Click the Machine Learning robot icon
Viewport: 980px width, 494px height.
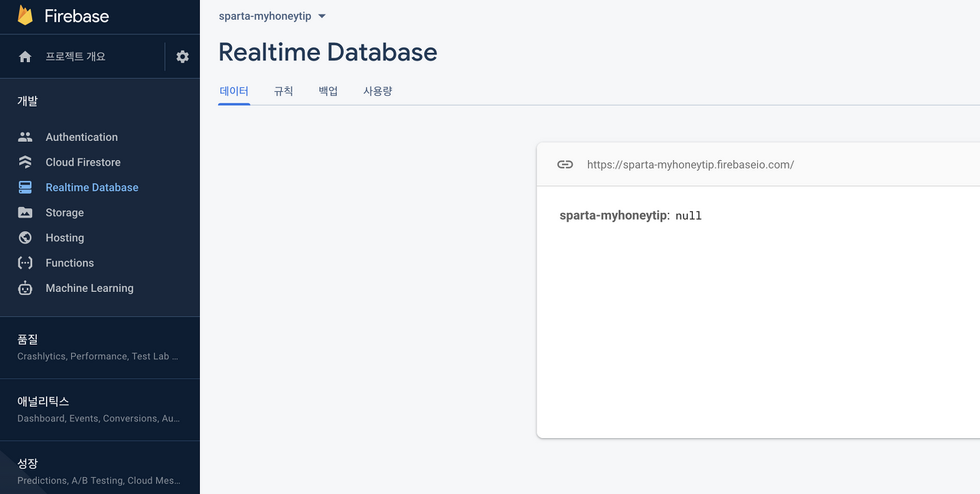click(25, 288)
